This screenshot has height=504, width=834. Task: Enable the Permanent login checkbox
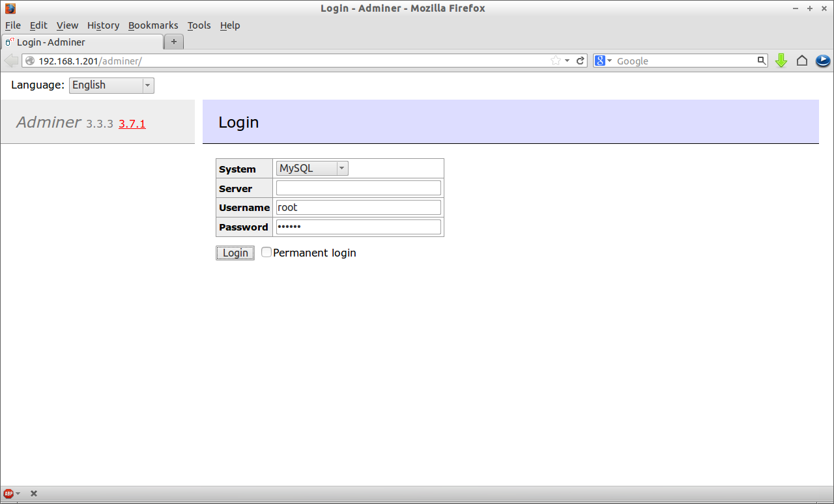pyautogui.click(x=266, y=252)
